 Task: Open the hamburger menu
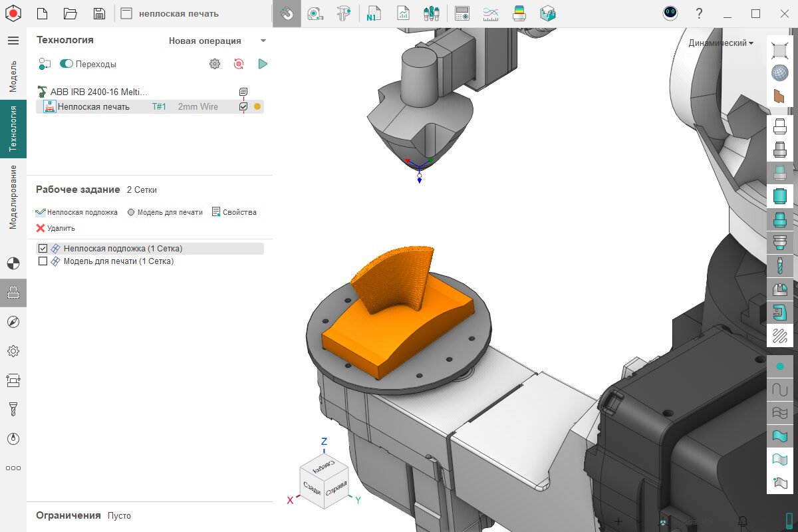click(x=13, y=41)
